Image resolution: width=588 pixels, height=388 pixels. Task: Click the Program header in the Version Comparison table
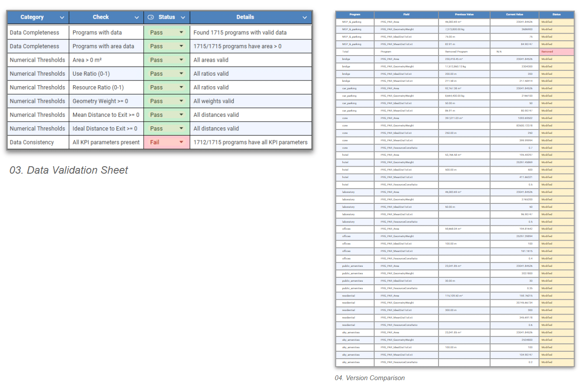(x=355, y=14)
